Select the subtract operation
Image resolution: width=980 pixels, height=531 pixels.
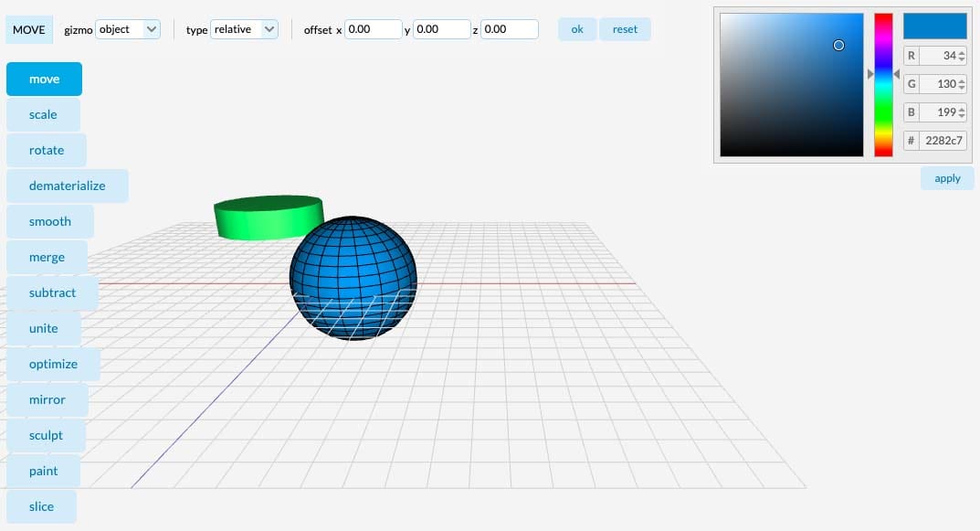click(x=52, y=292)
